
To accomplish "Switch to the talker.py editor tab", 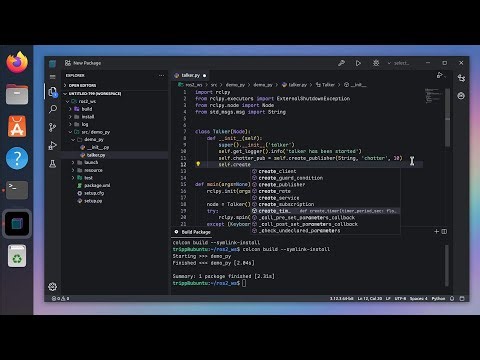I will 190,75.
